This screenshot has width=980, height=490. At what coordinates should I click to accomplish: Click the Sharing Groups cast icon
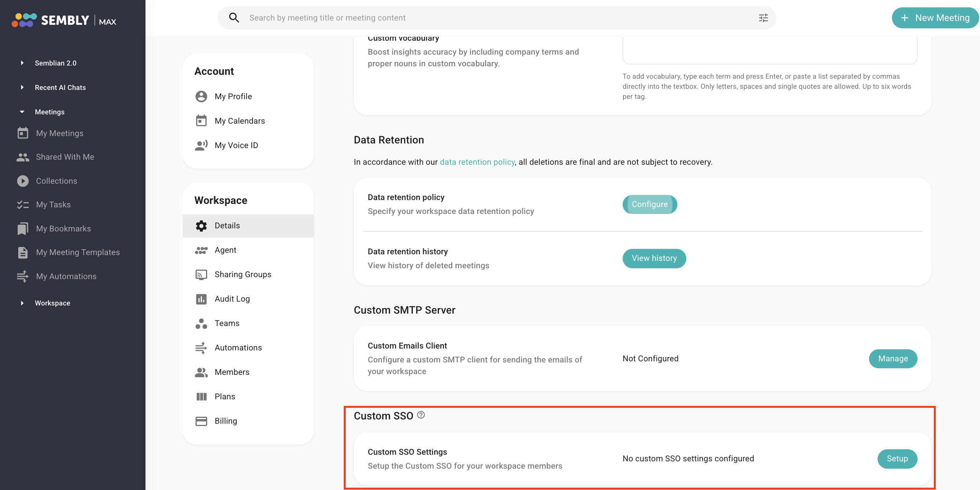coord(201,275)
